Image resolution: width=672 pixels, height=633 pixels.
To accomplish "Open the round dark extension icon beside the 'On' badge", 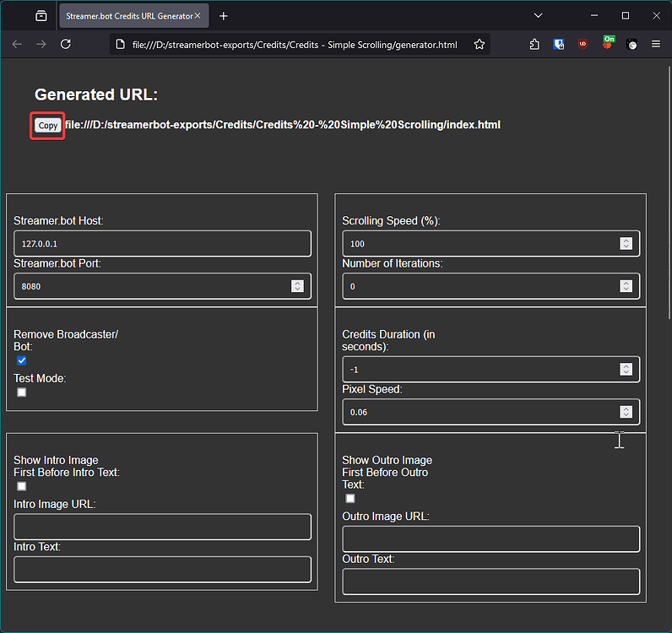I will pos(631,44).
